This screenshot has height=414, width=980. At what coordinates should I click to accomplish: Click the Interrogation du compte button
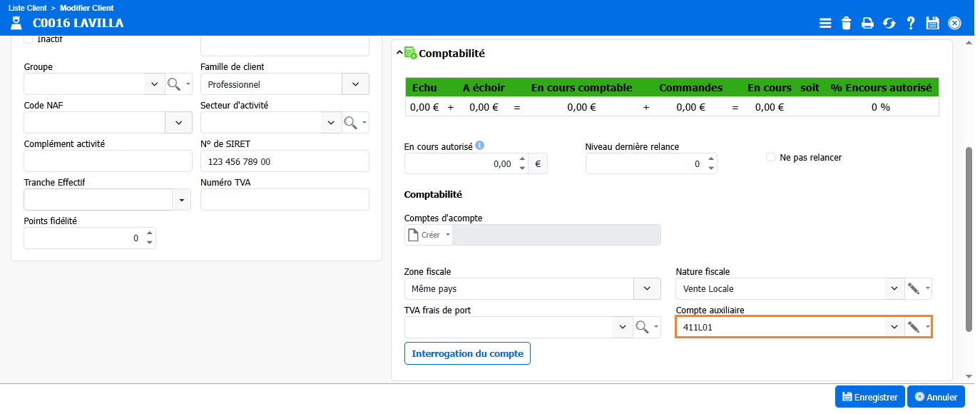pos(467,353)
